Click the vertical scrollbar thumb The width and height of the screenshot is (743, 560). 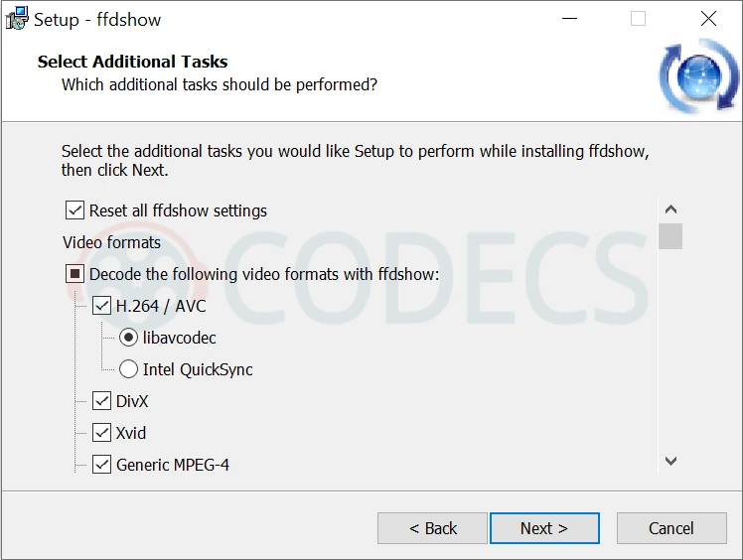coord(670,236)
